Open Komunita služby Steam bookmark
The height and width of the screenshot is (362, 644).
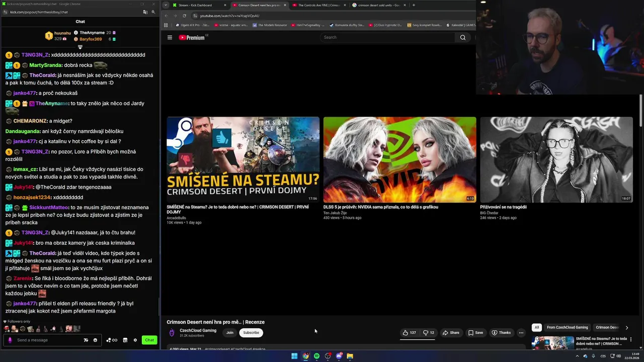coord(347,25)
